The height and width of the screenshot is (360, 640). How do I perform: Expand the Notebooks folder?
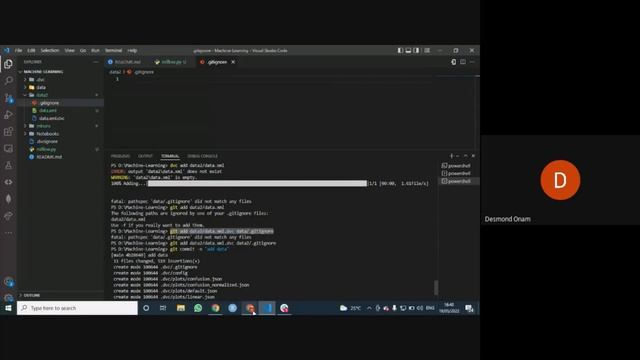point(47,134)
